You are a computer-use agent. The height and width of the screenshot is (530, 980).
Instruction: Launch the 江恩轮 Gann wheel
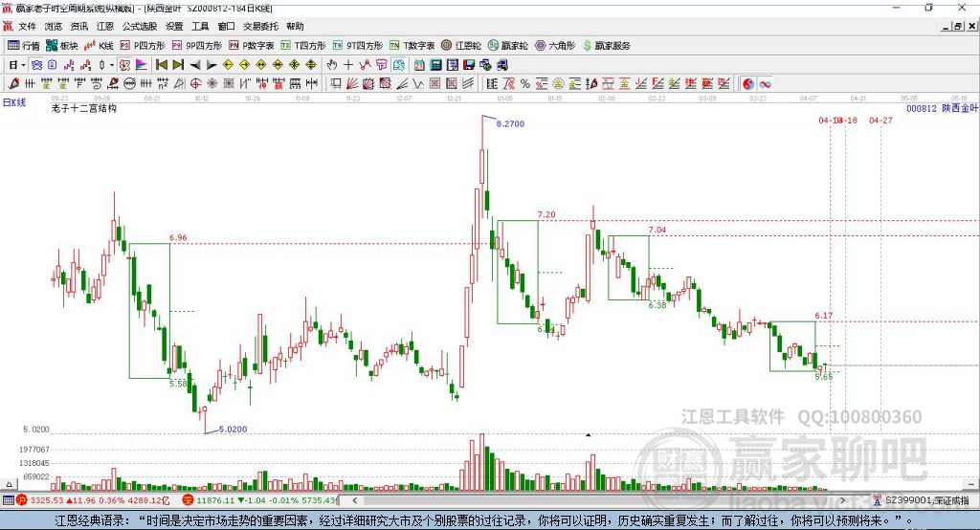click(x=461, y=46)
